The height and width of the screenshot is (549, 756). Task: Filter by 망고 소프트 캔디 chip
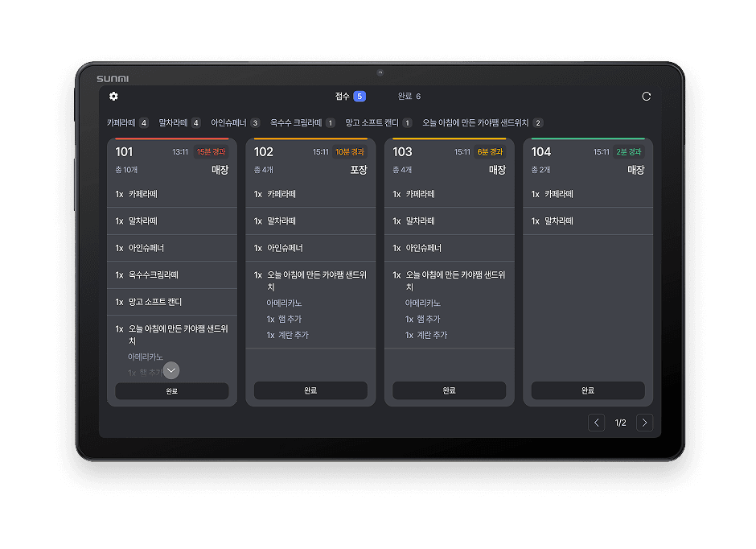[379, 123]
